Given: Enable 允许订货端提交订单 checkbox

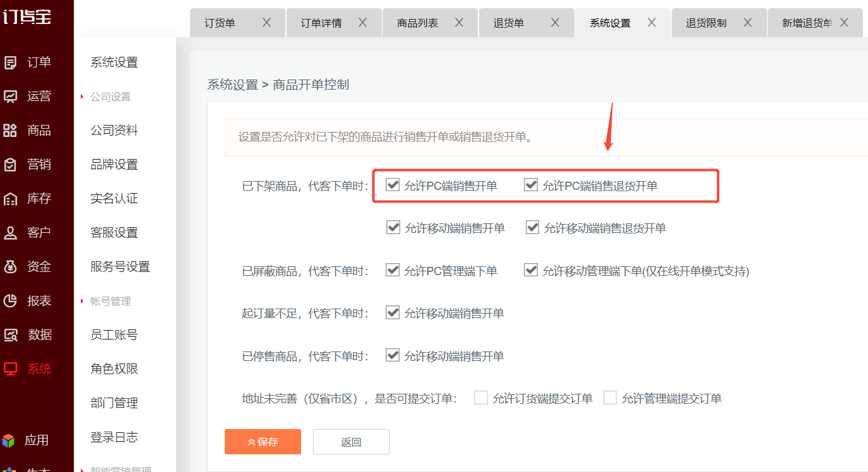Looking at the screenshot, I should point(481,398).
